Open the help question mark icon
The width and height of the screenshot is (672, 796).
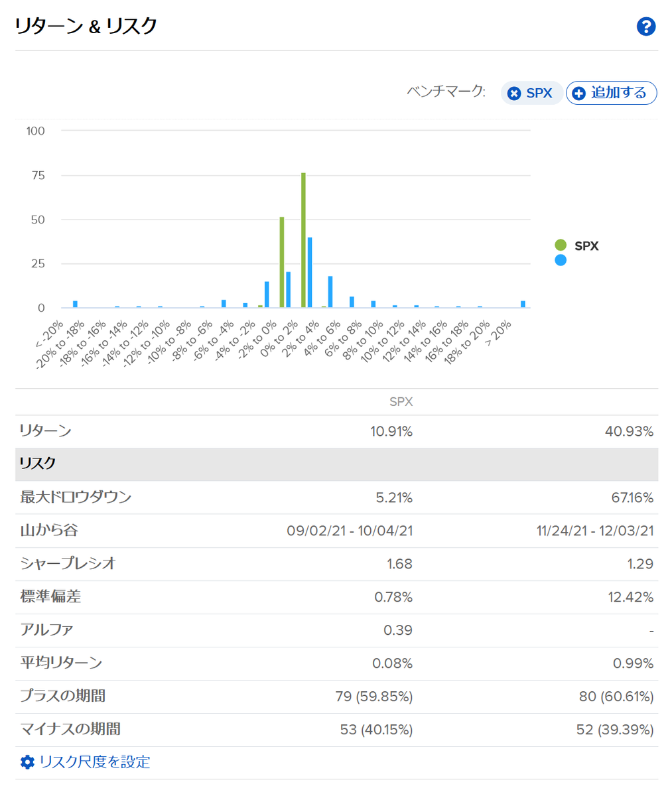(x=645, y=27)
